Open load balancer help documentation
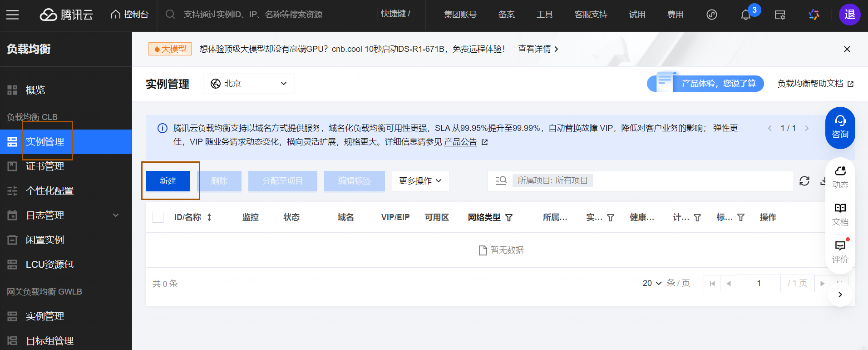868x350 pixels. click(x=815, y=84)
